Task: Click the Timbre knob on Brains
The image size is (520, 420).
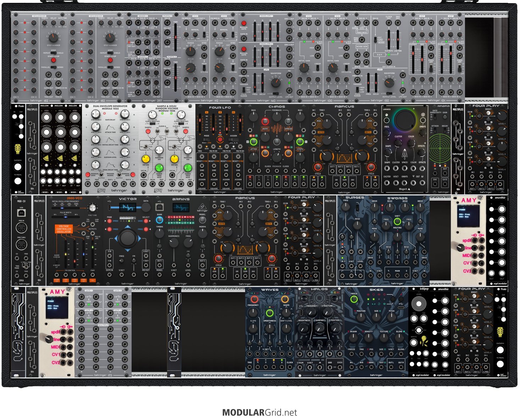Action: [x=160, y=233]
